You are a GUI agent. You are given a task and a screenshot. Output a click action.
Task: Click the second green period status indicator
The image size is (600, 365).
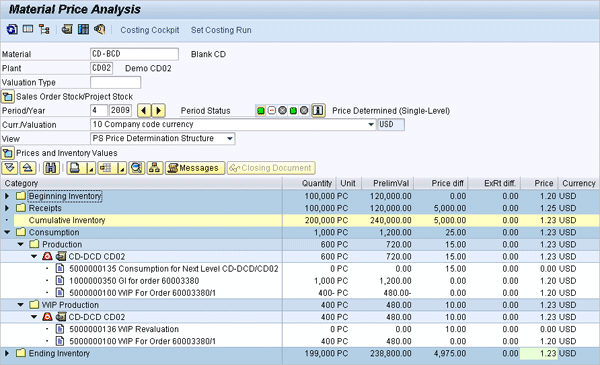pyautogui.click(x=293, y=111)
